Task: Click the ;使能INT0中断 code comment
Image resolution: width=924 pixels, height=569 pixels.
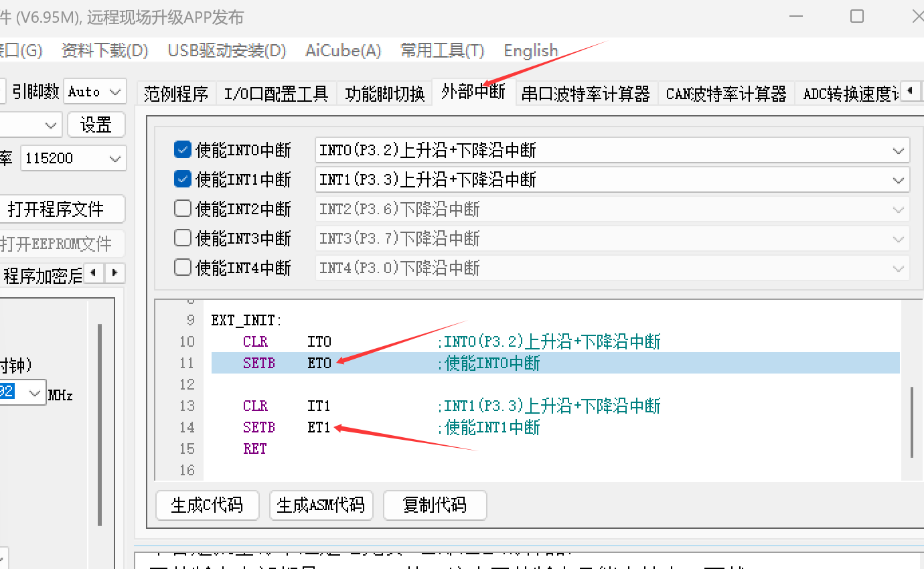Action: point(488,363)
